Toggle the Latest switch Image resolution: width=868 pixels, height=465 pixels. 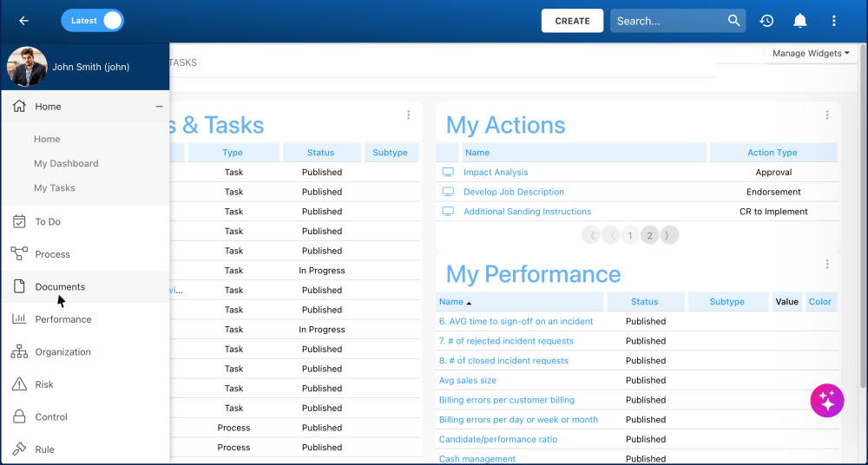pyautogui.click(x=93, y=21)
